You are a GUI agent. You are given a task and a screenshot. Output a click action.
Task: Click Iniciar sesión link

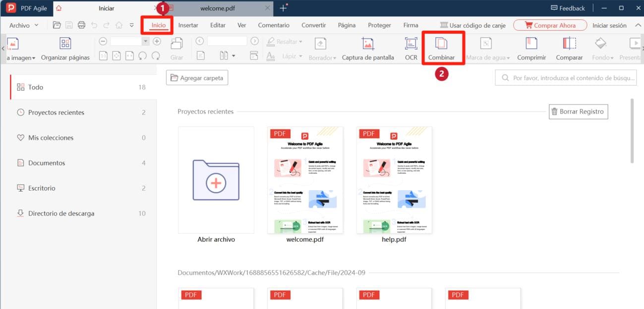(x=609, y=25)
